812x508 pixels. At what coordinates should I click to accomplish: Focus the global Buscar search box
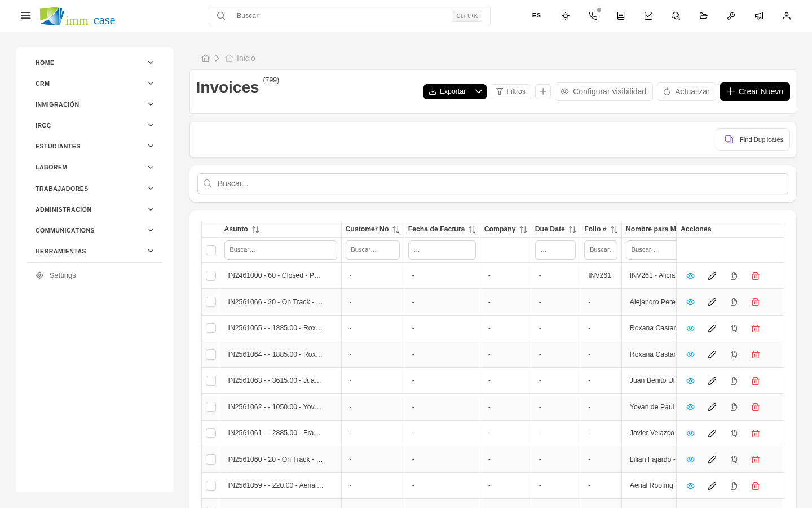350,16
